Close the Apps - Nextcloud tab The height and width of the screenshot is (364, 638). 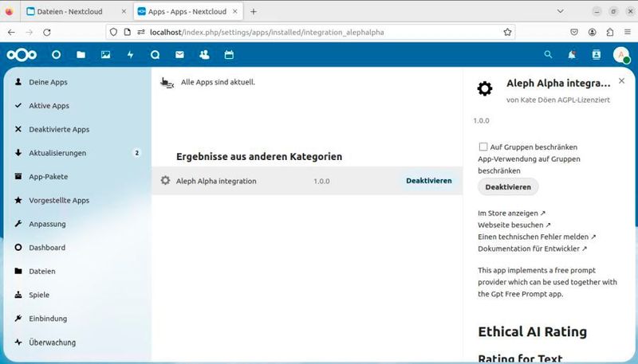tap(234, 11)
